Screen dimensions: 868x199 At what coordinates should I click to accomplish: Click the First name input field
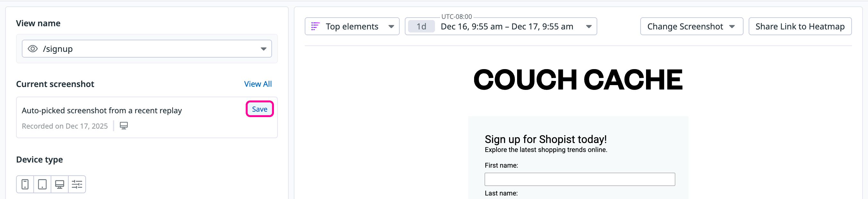[579, 179]
